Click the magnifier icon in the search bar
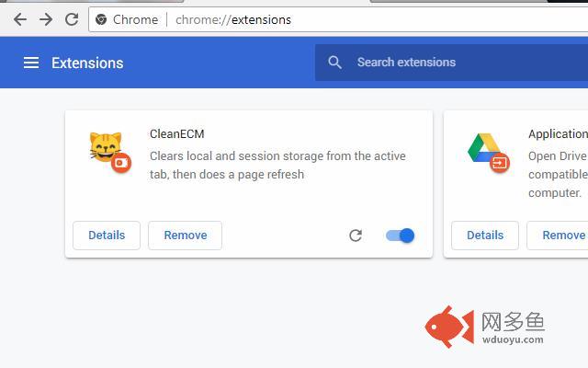This screenshot has height=368, width=588. [334, 63]
